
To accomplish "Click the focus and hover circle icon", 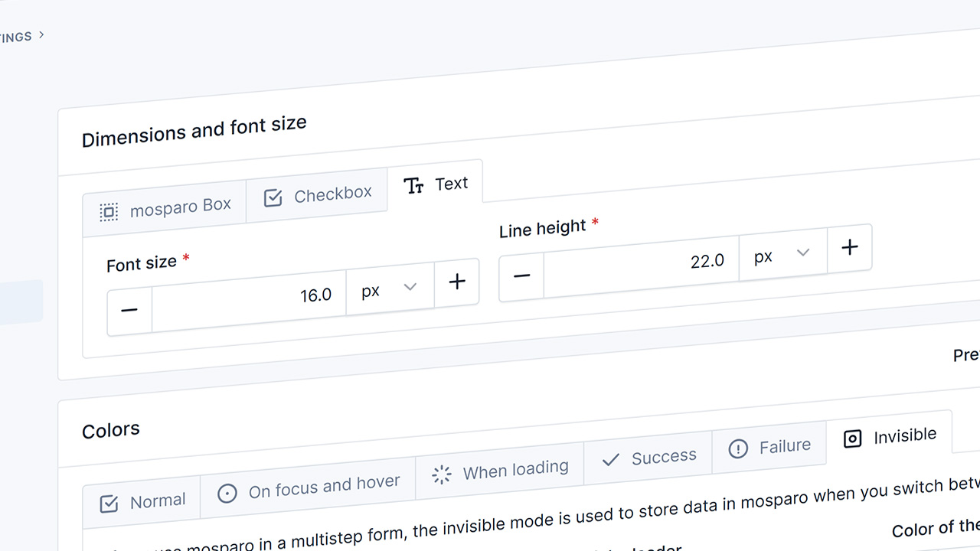I will (x=227, y=494).
